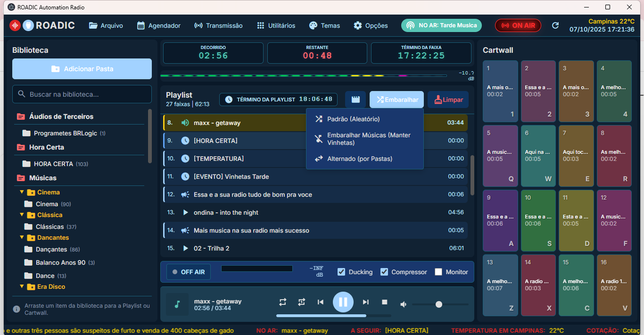Focus the Buscar na biblioteca search field

click(82, 94)
